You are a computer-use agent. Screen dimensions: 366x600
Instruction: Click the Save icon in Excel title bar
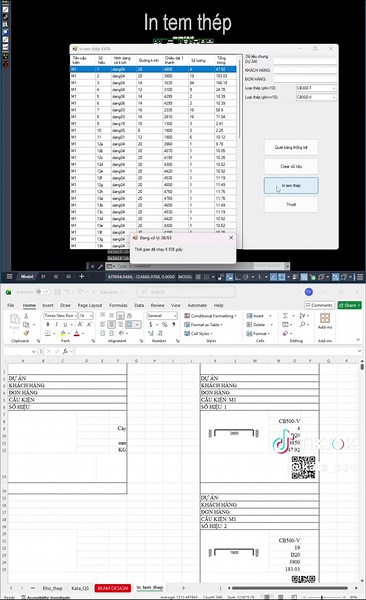pos(58,292)
